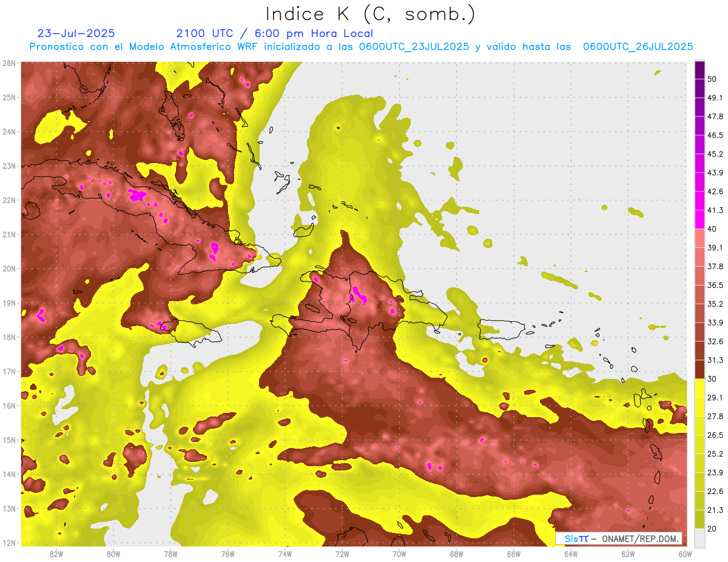This screenshot has height=562, width=728.
Task: Click the "ONAMET/REP.DOM." credit label
Action: click(x=640, y=538)
